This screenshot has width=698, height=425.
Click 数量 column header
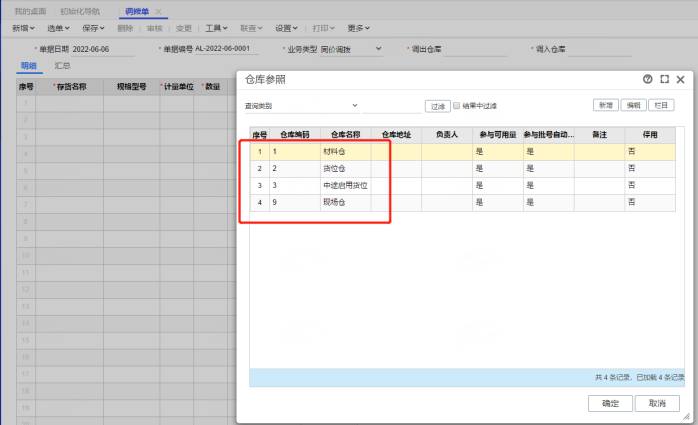pyautogui.click(x=211, y=87)
